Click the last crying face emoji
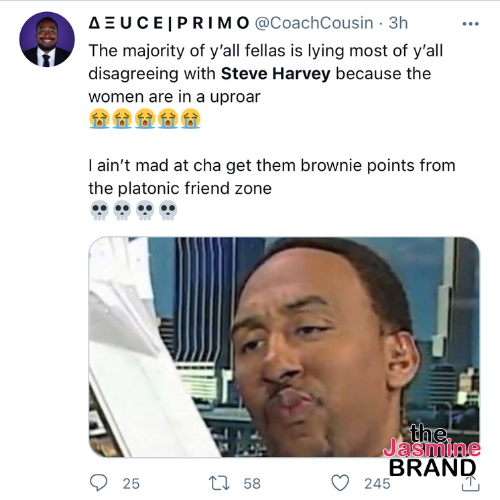This screenshot has width=500, height=500. (190, 118)
